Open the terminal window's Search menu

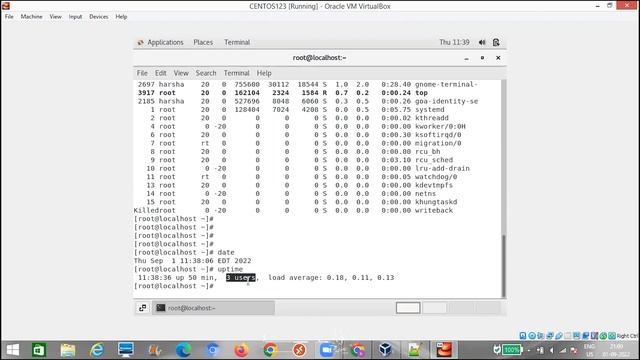tap(206, 73)
